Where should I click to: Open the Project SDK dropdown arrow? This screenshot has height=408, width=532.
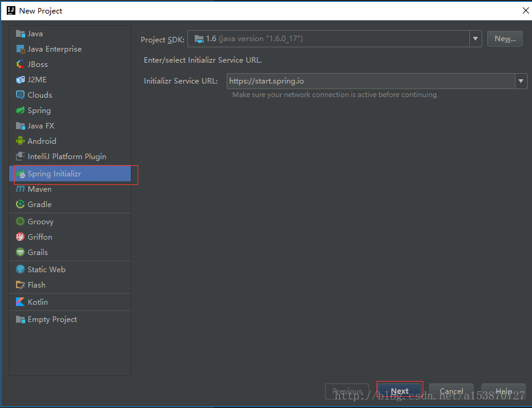pos(475,39)
